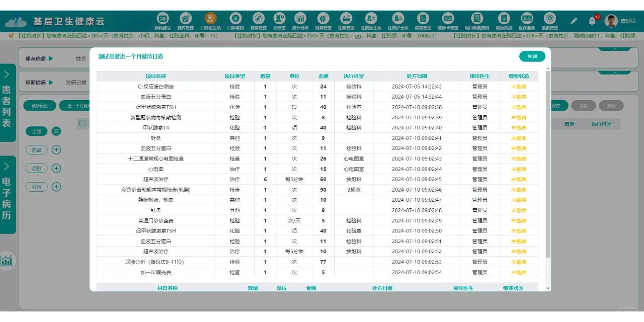
Task: Click the 缴费状态 column header of the item table
Action: 519,76
